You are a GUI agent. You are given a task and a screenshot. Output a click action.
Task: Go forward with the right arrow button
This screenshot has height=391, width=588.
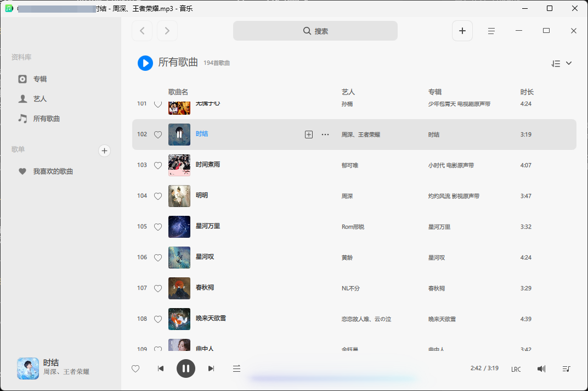point(167,31)
